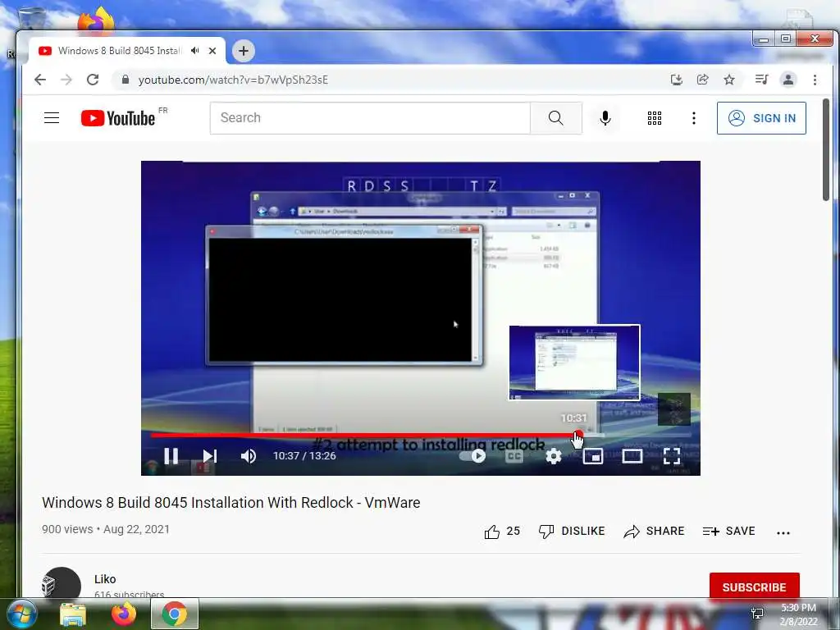Screen dimensions: 840x630
Task: Open more actions ellipsis below video
Action: (783, 532)
